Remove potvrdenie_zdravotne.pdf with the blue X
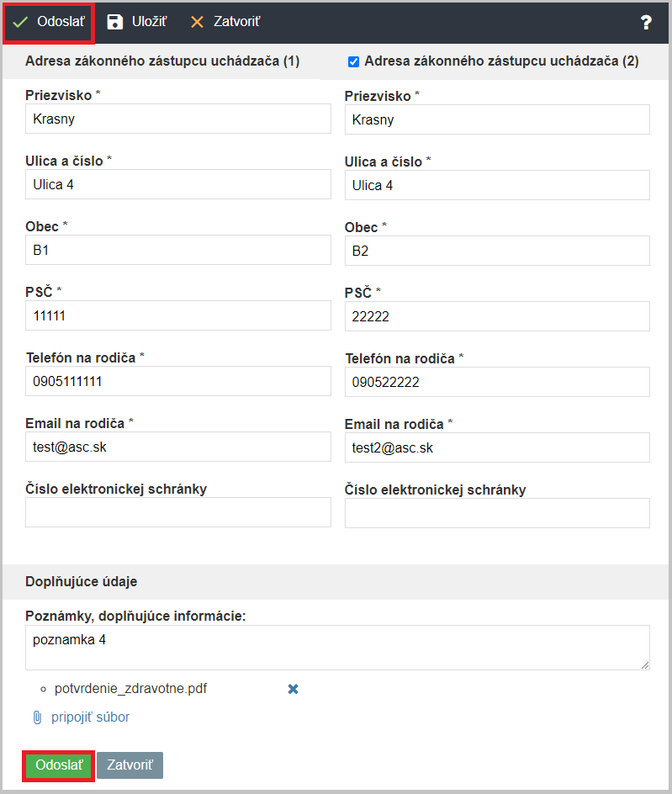The image size is (672, 794). [x=293, y=689]
